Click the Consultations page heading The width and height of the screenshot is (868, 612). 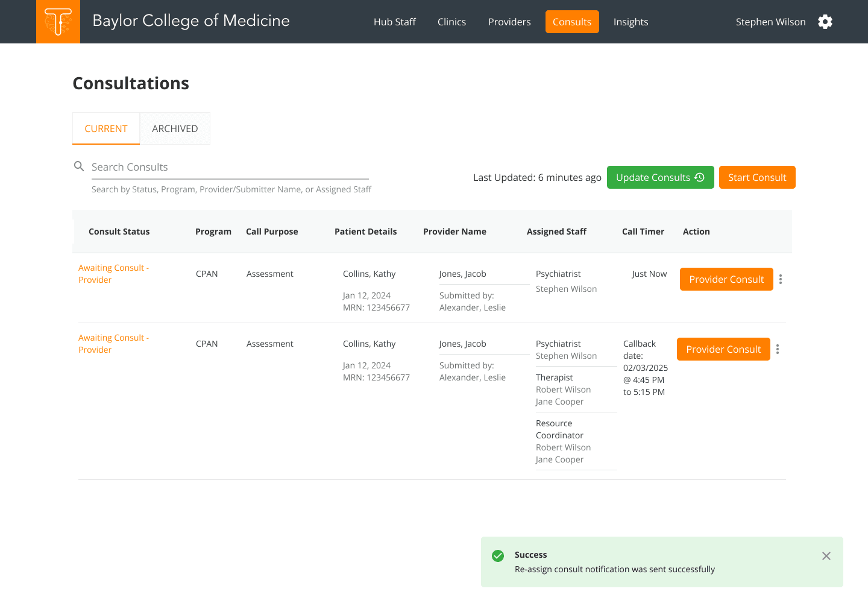[x=131, y=83]
